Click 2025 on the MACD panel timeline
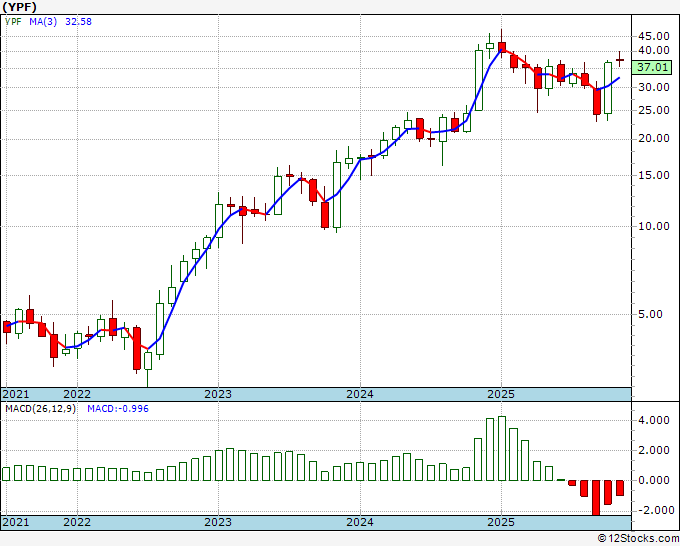This screenshot has width=680, height=546. tap(501, 522)
